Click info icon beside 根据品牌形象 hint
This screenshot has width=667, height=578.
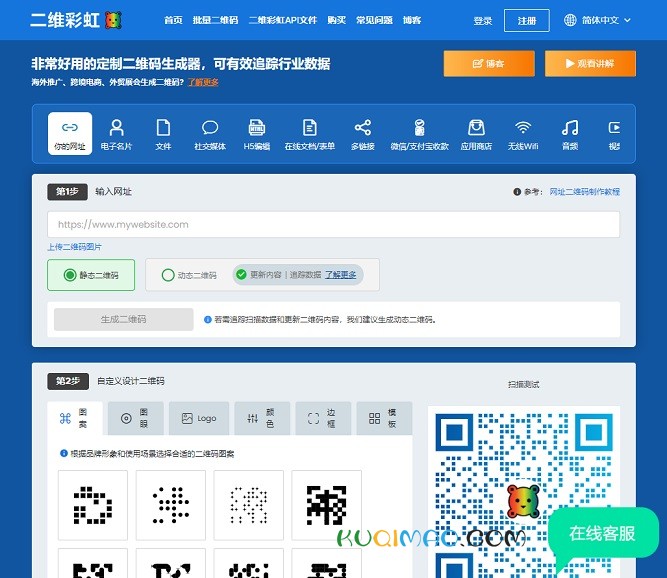pyautogui.click(x=64, y=453)
